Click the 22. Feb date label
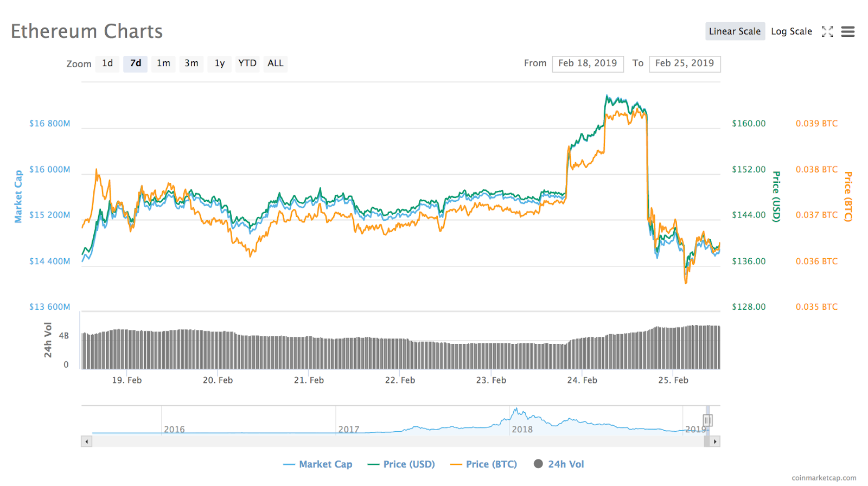 click(x=400, y=380)
